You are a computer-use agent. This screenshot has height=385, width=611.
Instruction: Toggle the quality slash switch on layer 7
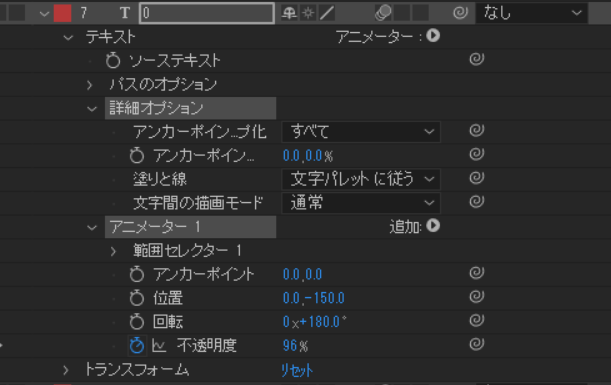click(x=327, y=13)
